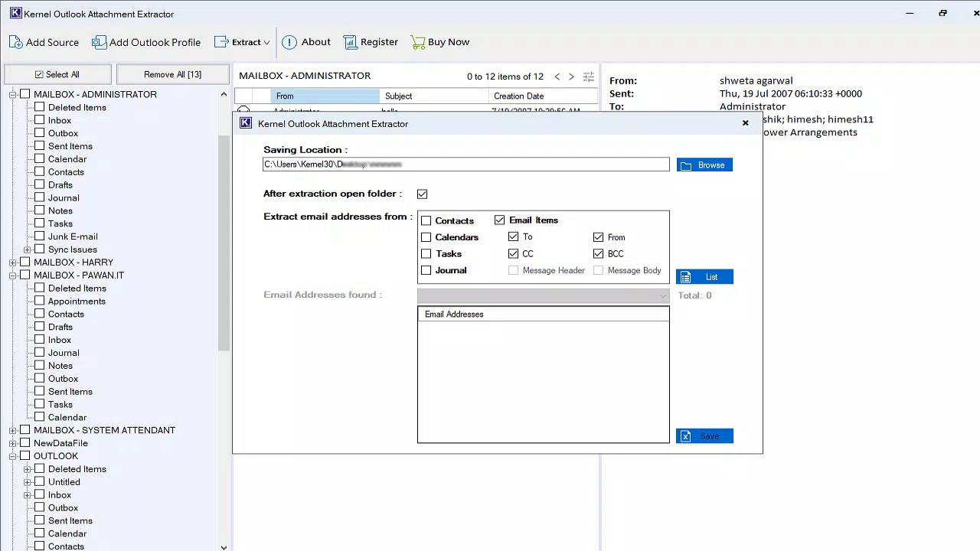Sort by the From column header
This screenshot has height=551, width=980.
click(325, 96)
